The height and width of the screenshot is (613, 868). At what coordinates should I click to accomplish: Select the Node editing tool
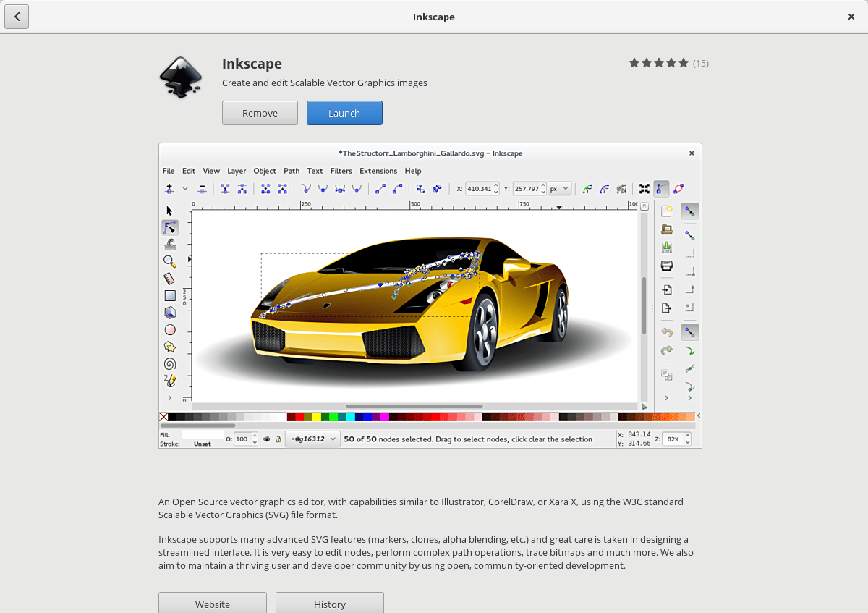tap(169, 227)
